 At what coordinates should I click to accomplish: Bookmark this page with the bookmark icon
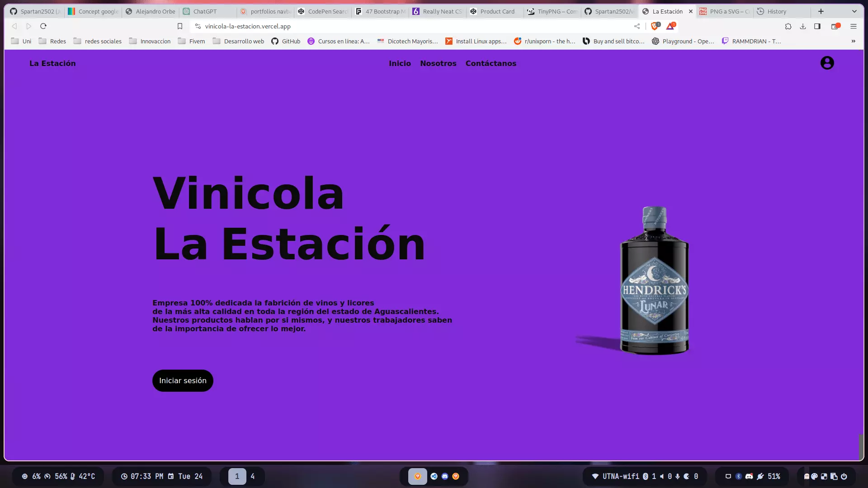point(180,26)
